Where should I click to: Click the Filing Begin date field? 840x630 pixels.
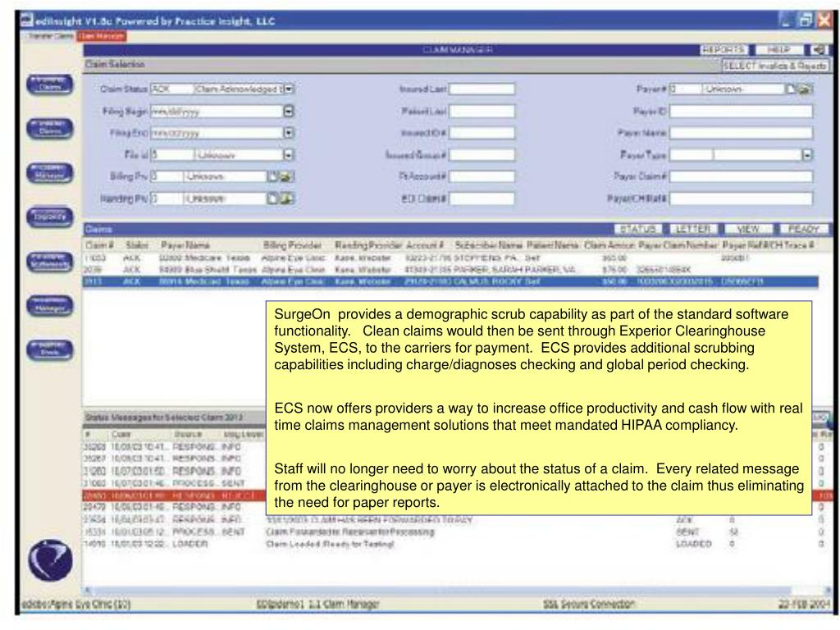(x=217, y=111)
